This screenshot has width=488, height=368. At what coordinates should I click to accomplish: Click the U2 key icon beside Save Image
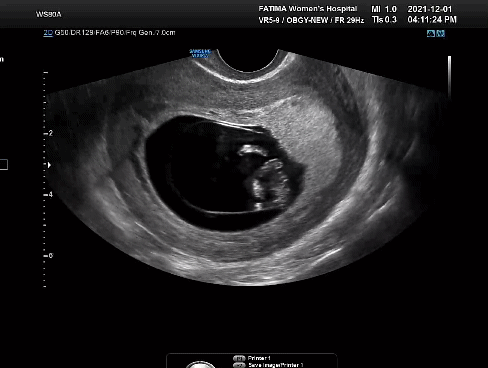click(239, 365)
